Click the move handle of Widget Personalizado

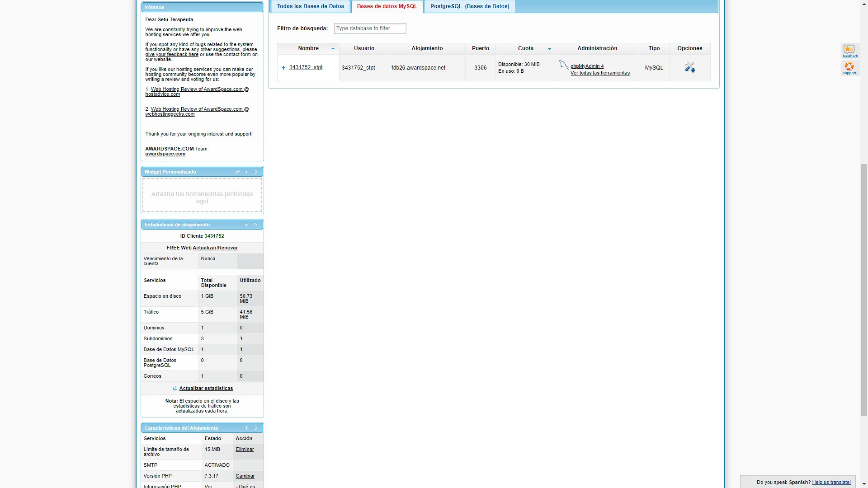coord(255,172)
